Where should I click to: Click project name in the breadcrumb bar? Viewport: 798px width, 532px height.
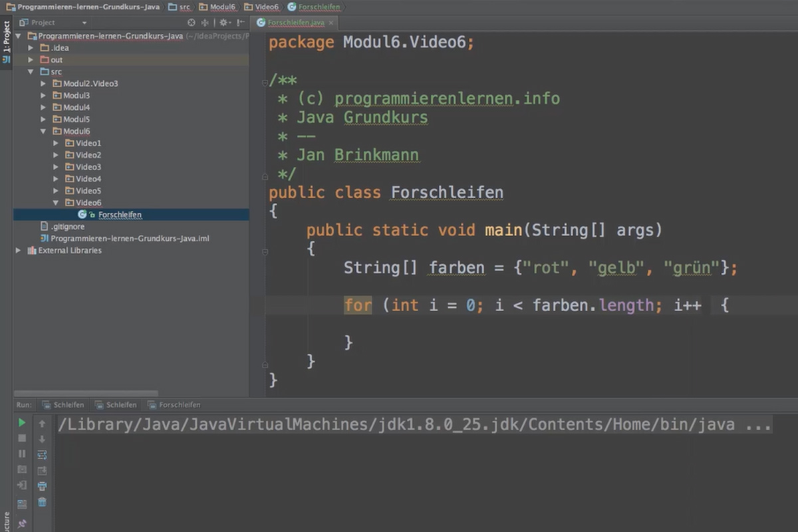pyautogui.click(x=82, y=7)
